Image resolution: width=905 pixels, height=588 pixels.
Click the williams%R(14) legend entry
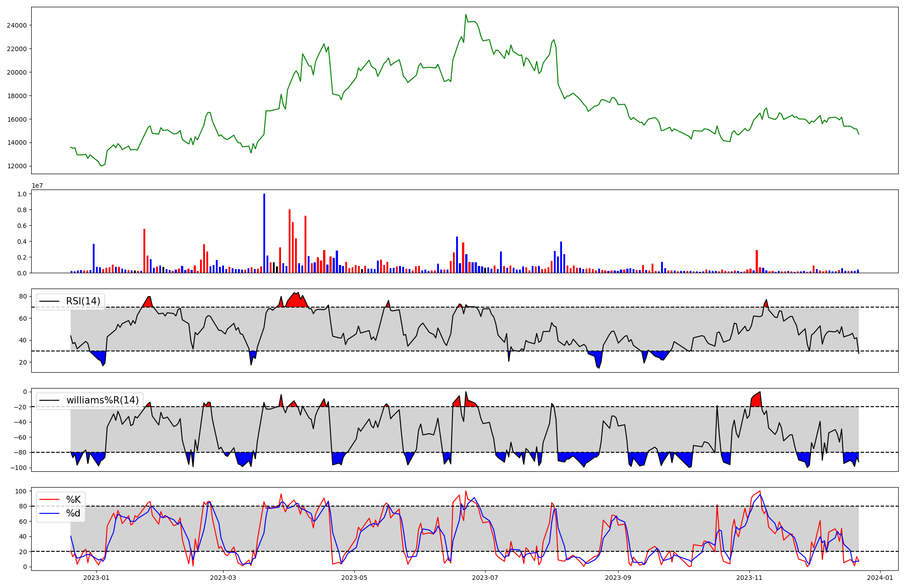pos(102,400)
